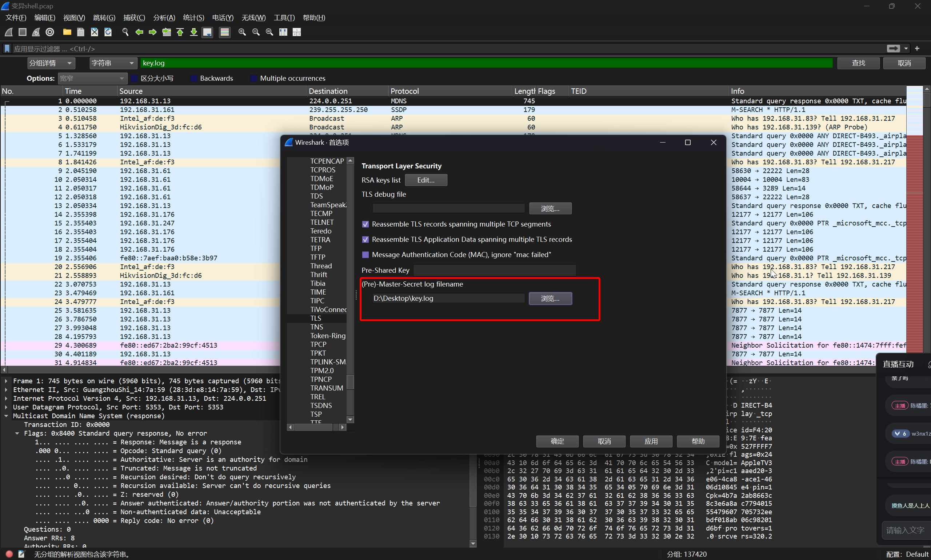The height and width of the screenshot is (560, 931).
Task: Click 查找 to find key.log
Action: [x=859, y=63]
